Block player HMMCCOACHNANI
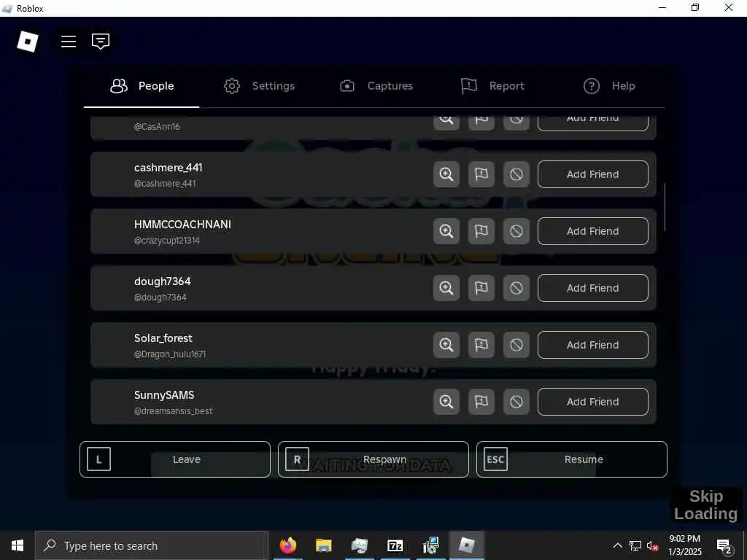The image size is (747, 560). [516, 231]
